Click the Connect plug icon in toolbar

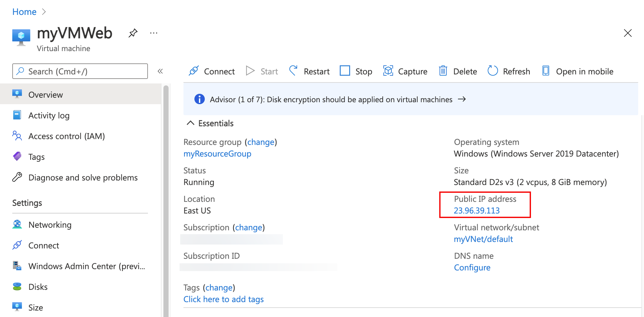194,71
